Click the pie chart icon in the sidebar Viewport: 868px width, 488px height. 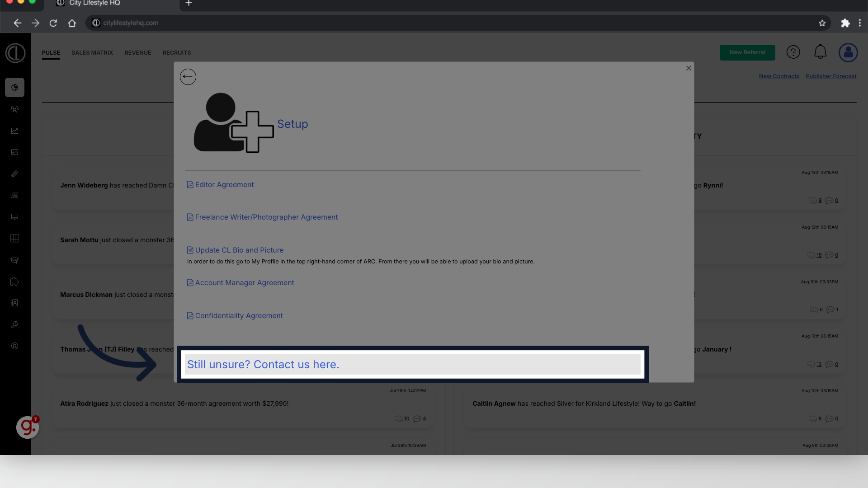pyautogui.click(x=14, y=88)
